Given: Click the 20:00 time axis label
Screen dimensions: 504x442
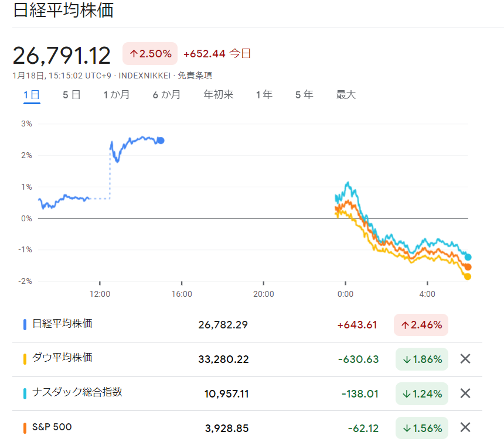Looking at the screenshot, I should [264, 294].
